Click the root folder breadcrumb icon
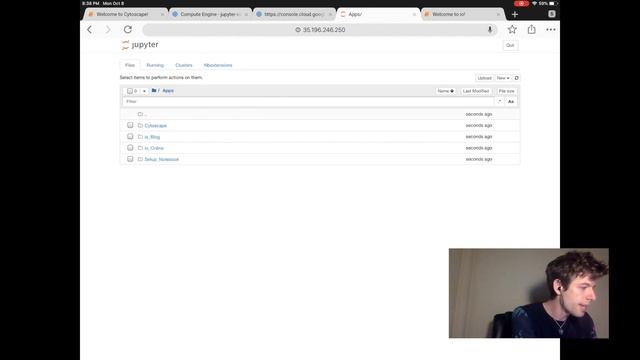This screenshot has height=360, width=640. tap(154, 91)
